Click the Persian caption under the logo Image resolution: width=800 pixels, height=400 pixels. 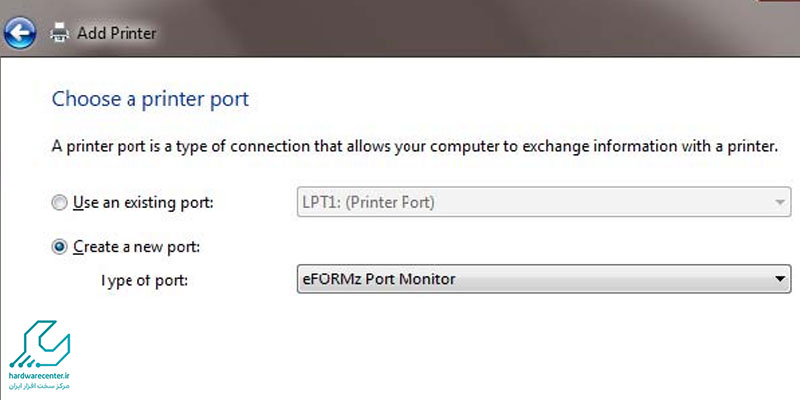[39, 386]
